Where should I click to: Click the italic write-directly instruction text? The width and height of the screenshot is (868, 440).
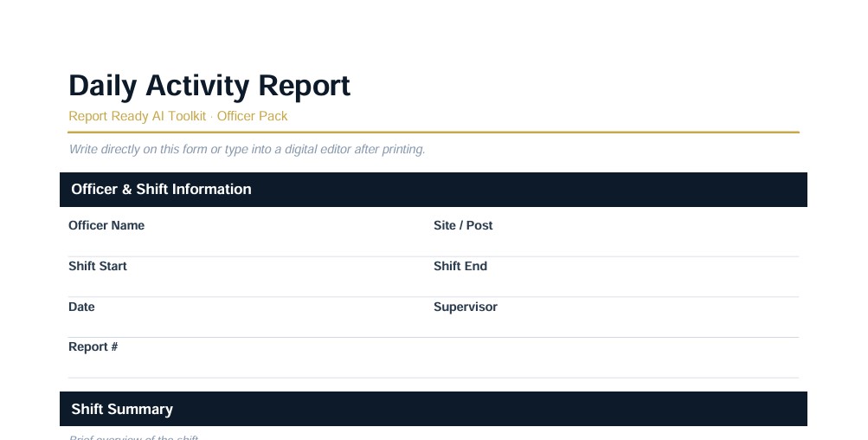click(247, 149)
